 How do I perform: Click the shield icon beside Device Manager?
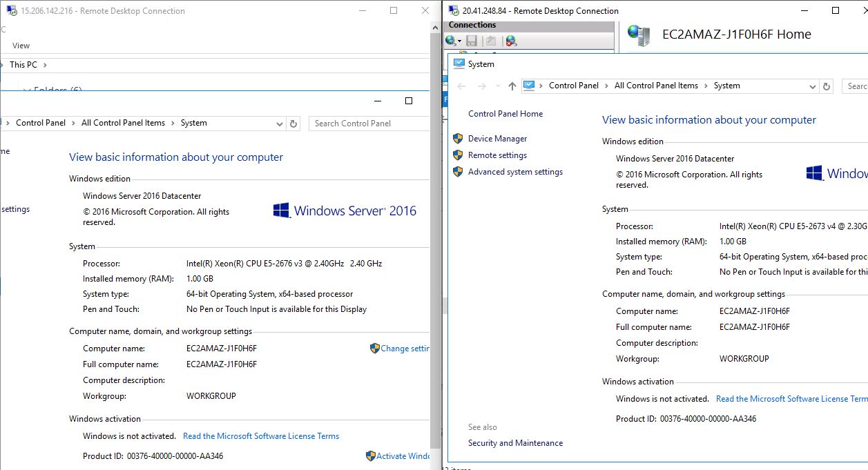(458, 139)
